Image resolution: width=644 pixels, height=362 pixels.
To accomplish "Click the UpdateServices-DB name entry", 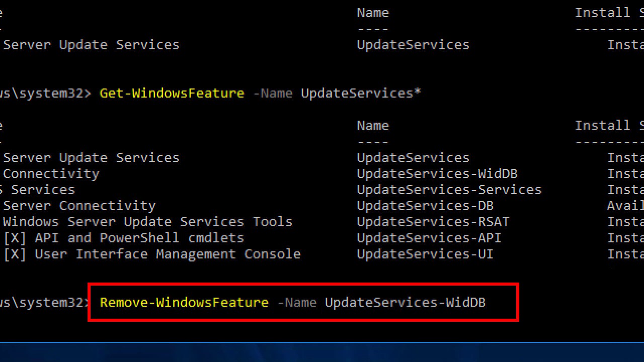I will (425, 206).
